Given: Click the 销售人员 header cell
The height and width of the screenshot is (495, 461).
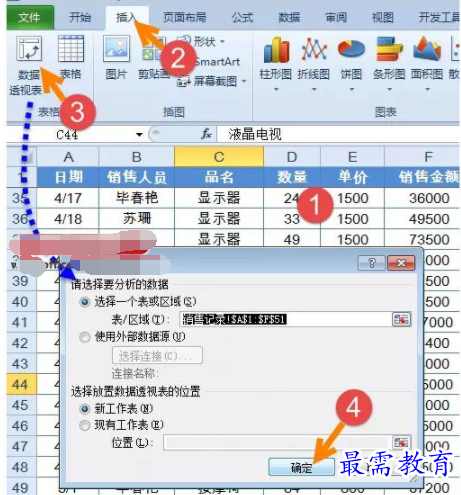Looking at the screenshot, I should point(137,177).
